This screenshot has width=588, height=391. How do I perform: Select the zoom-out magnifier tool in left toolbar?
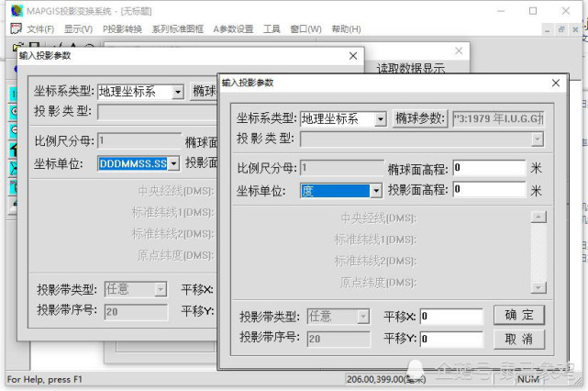(x=14, y=129)
